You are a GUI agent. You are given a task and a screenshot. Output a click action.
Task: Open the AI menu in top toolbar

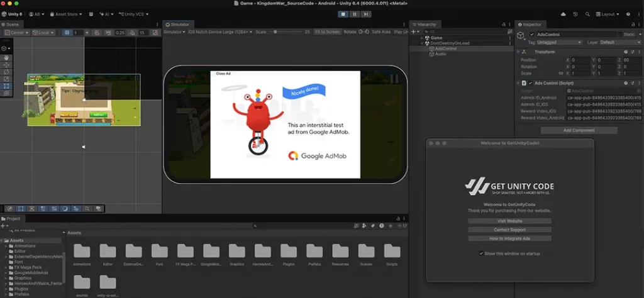coord(106,14)
